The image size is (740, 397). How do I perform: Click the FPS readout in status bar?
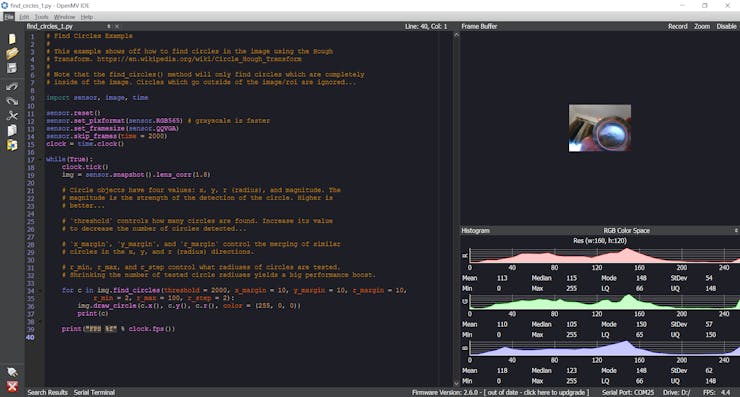716,392
